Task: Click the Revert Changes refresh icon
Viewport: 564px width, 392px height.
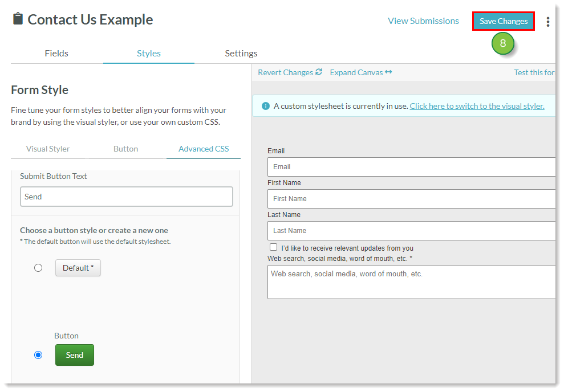Action: [x=319, y=72]
